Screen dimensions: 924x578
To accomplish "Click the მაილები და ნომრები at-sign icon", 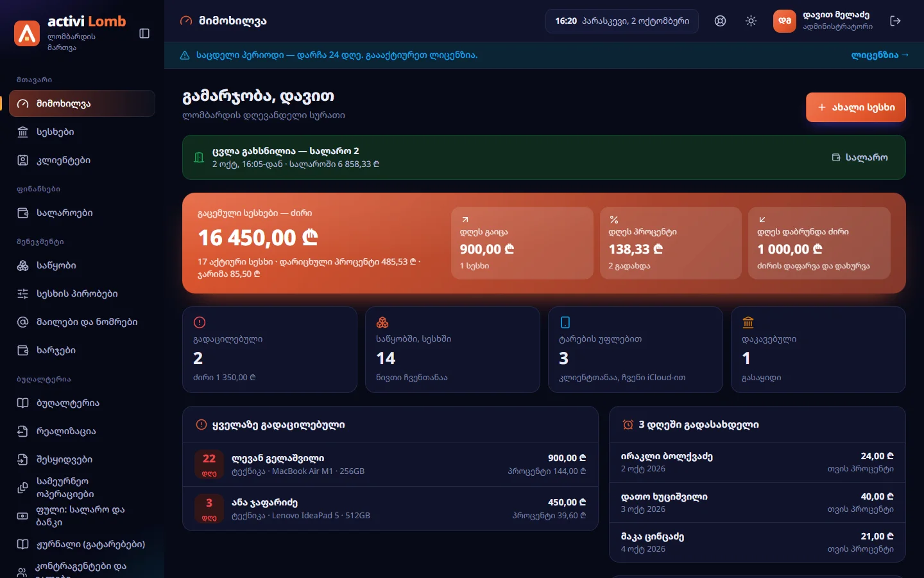I will tap(23, 322).
